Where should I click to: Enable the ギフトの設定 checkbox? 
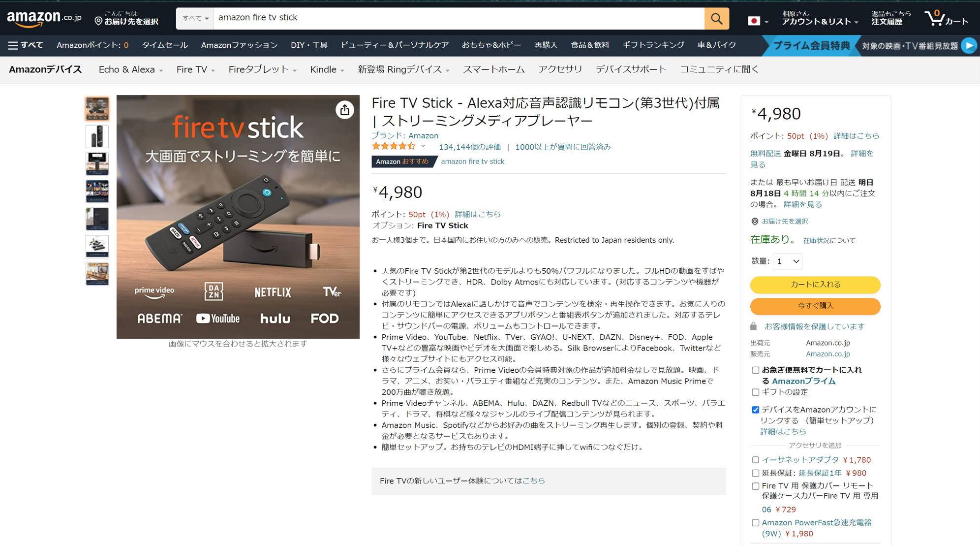755,392
